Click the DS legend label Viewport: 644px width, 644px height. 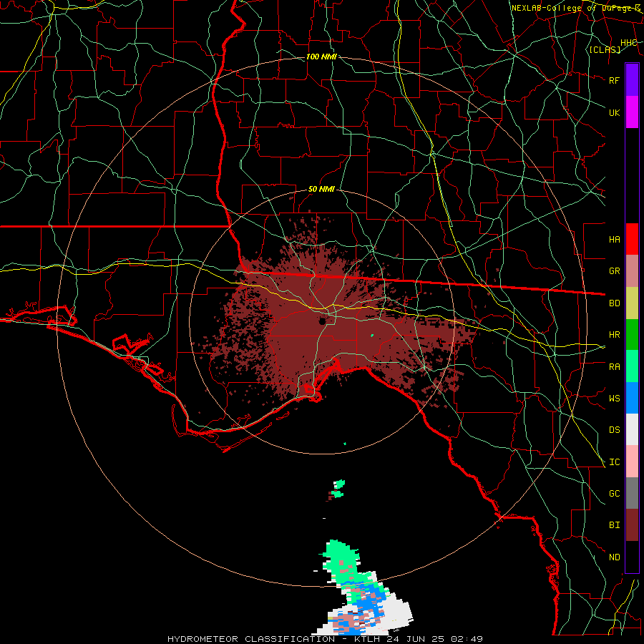tap(614, 430)
